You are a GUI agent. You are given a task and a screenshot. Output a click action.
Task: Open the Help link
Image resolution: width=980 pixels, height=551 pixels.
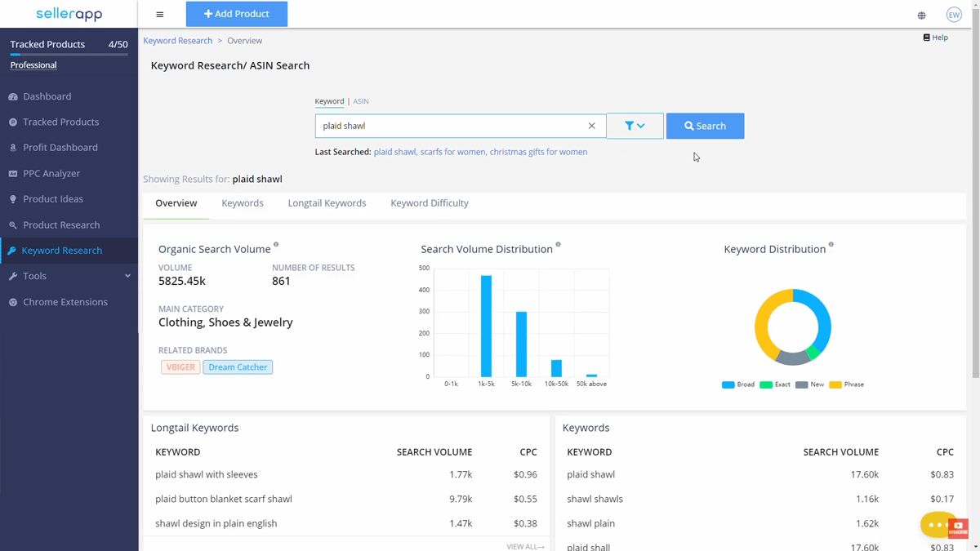point(936,38)
